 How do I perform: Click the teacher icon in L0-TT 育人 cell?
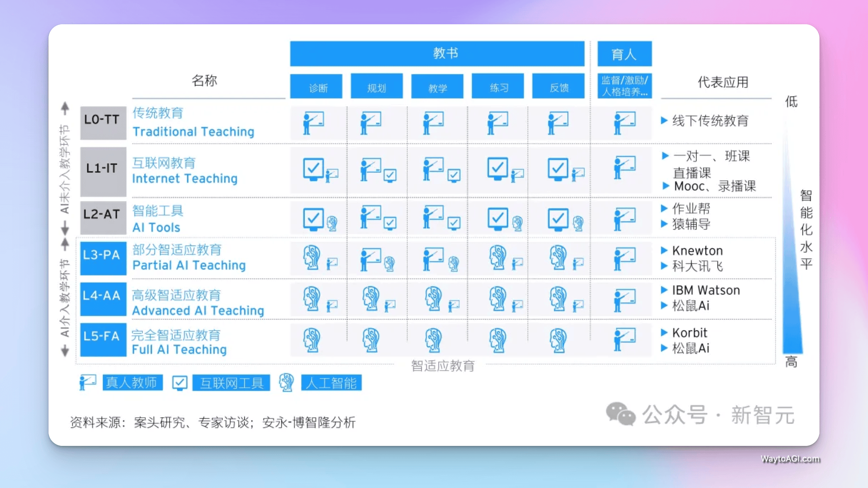(625, 123)
